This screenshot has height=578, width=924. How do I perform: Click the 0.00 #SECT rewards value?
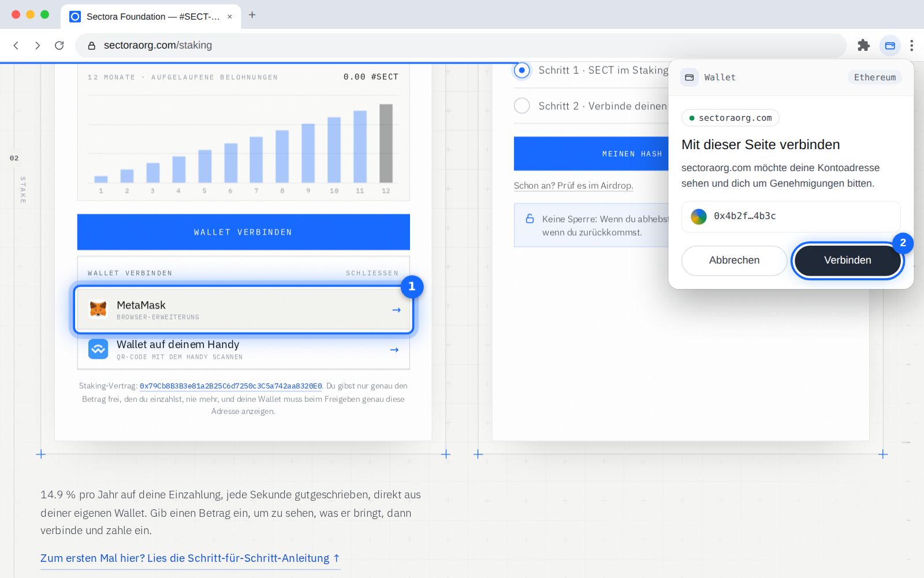371,77
